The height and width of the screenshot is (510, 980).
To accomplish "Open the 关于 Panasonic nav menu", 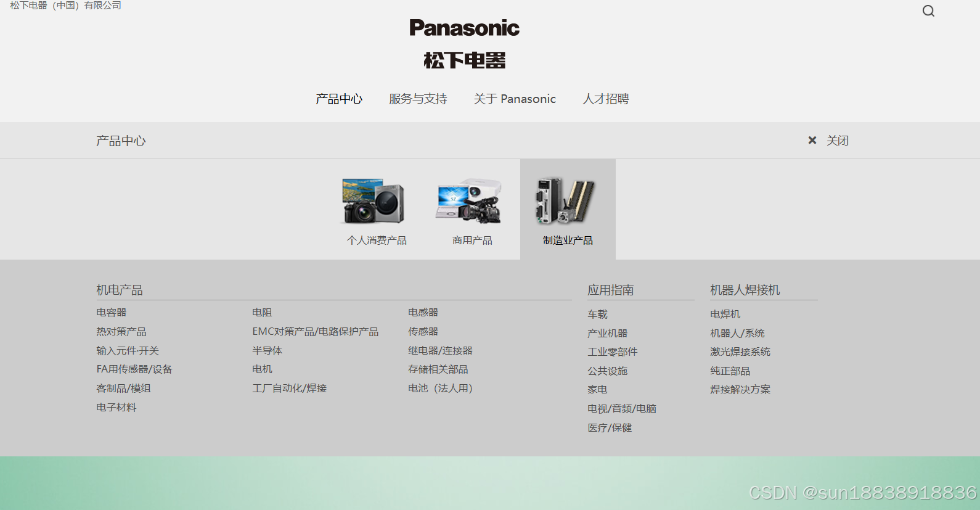I will (515, 99).
